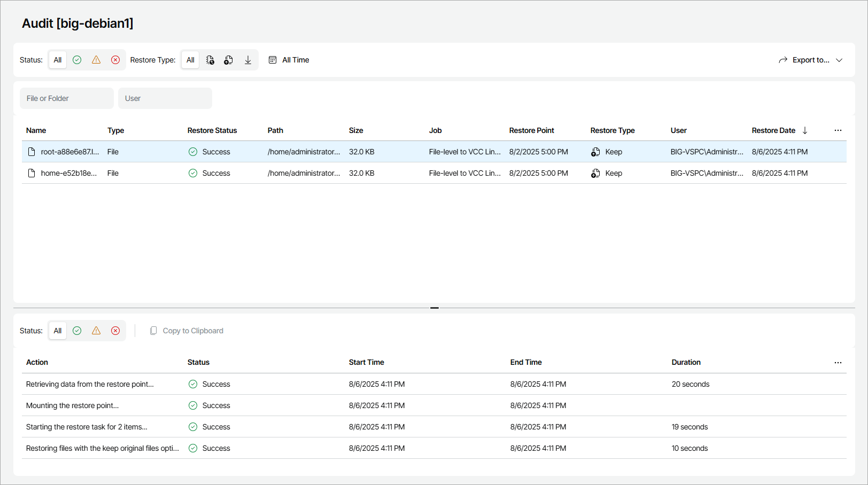Filter by overwrite restore type icon

click(x=210, y=60)
